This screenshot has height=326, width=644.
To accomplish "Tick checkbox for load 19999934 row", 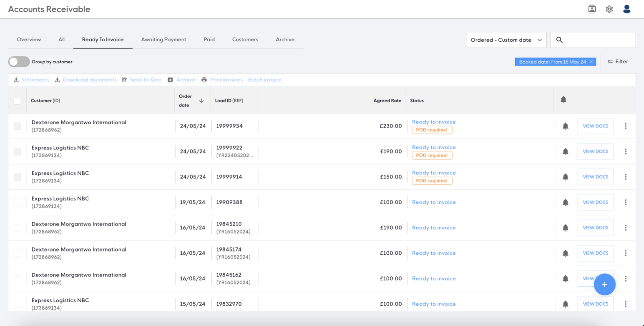I will click(17, 126).
